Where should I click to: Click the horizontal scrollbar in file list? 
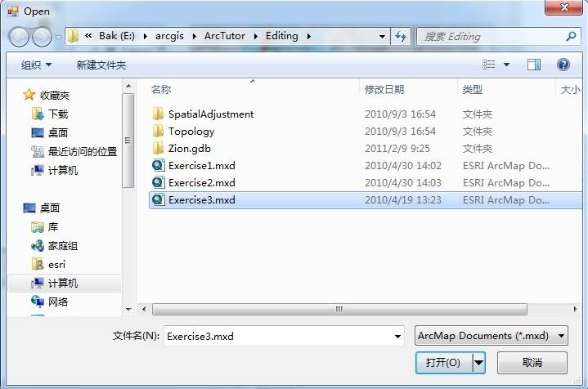pos(339,309)
